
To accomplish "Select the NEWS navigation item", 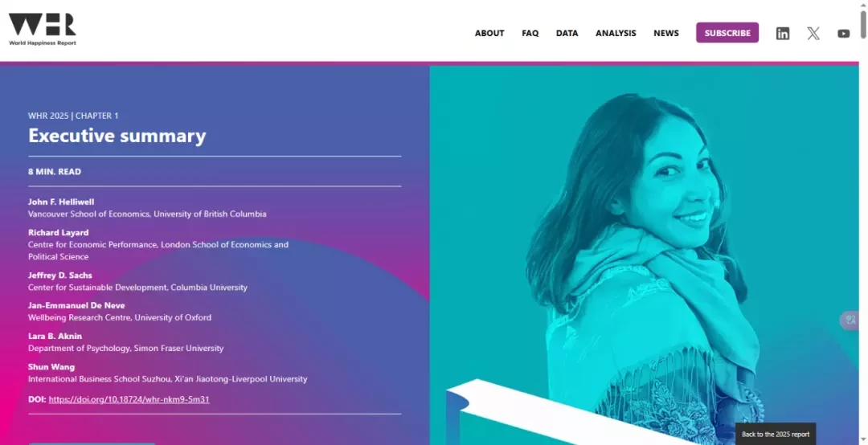I will (666, 33).
